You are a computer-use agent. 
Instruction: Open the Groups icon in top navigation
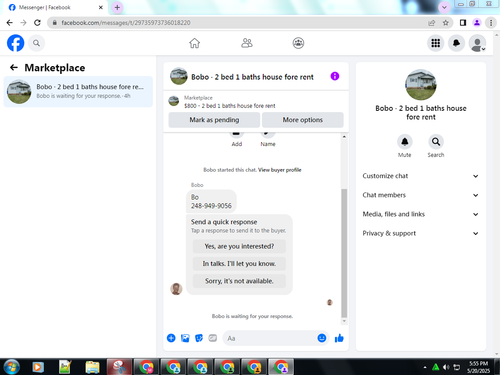[298, 43]
